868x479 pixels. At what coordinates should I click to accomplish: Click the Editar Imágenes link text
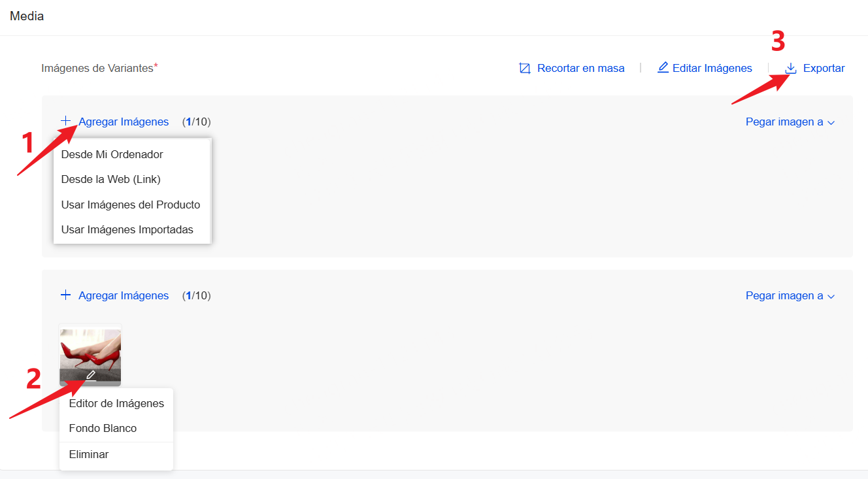tap(712, 68)
